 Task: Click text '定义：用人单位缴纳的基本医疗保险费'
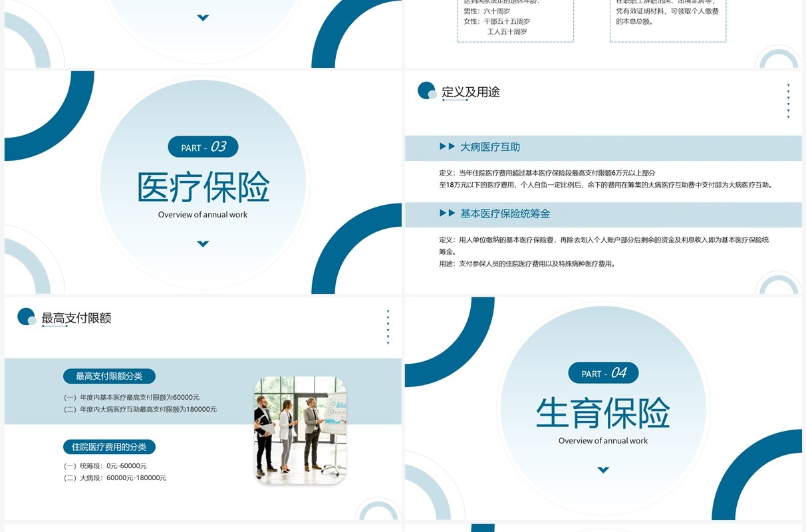click(497, 239)
